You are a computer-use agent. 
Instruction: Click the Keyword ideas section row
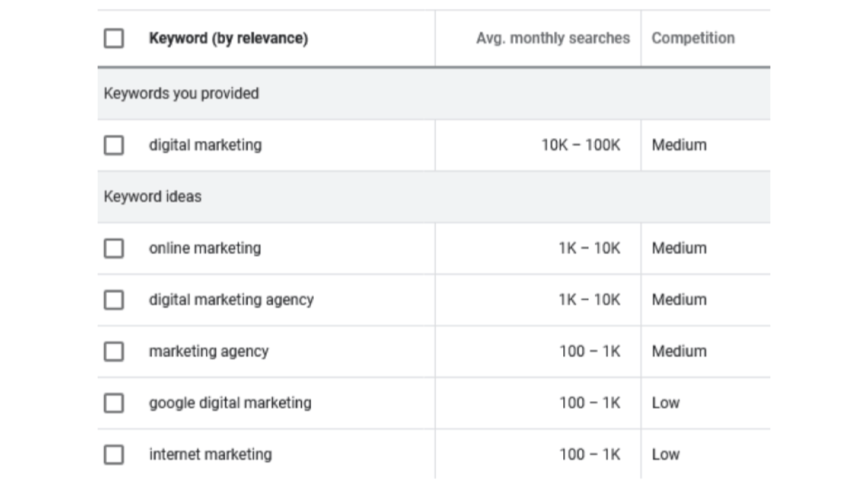(152, 196)
